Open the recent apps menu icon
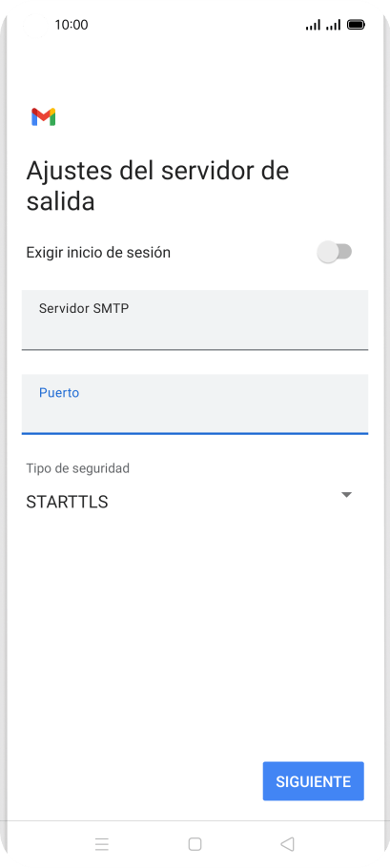The width and height of the screenshot is (390, 868). [102, 843]
